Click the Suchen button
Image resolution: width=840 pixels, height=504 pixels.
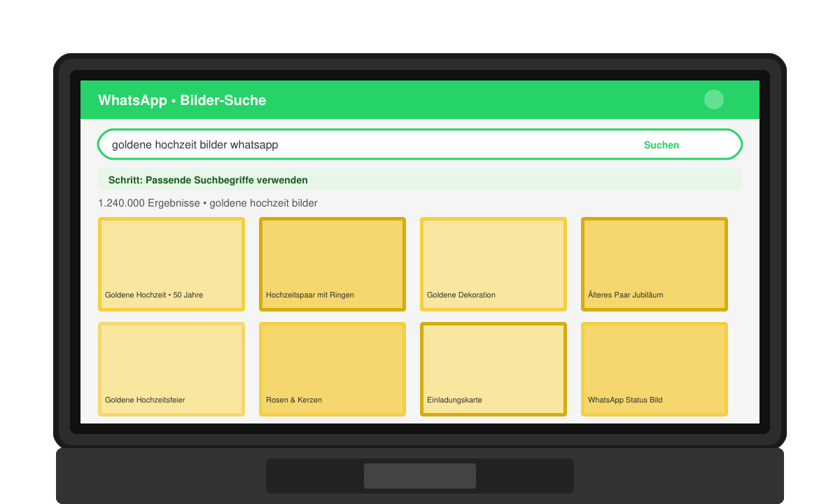(x=661, y=145)
